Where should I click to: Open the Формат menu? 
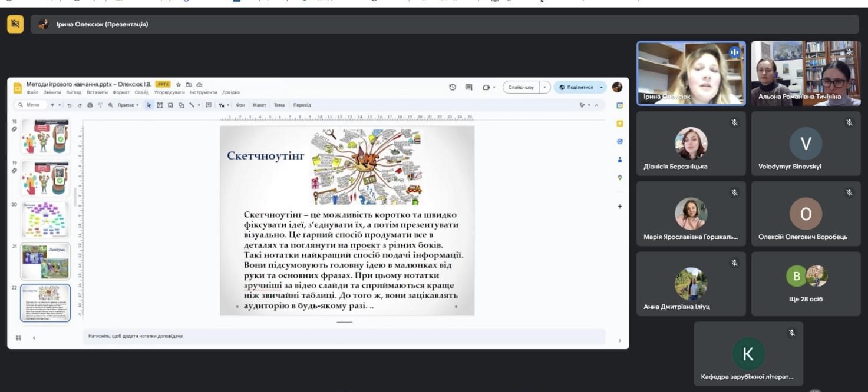121,92
